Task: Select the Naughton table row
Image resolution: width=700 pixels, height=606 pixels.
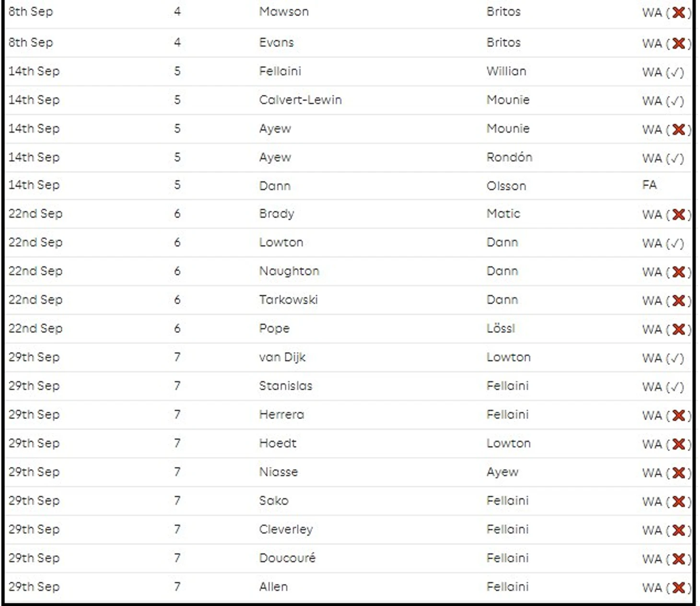Action: [349, 271]
